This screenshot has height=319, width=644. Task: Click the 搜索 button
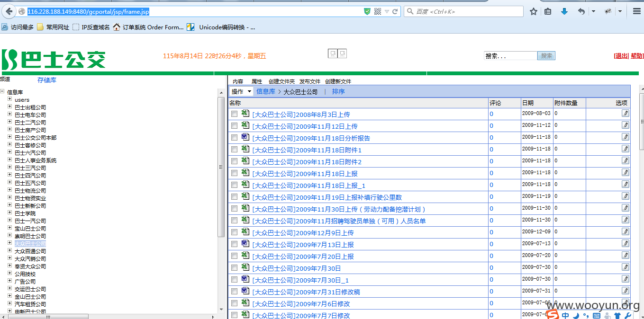(x=546, y=56)
